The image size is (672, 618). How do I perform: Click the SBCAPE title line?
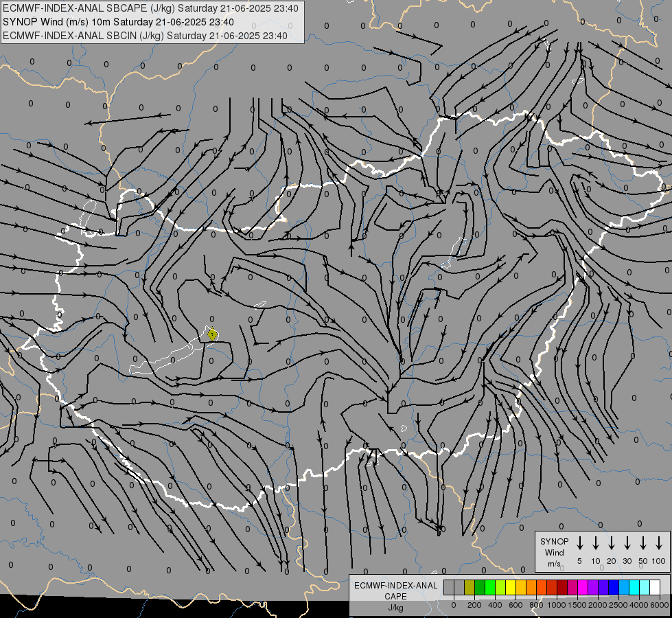(x=150, y=8)
